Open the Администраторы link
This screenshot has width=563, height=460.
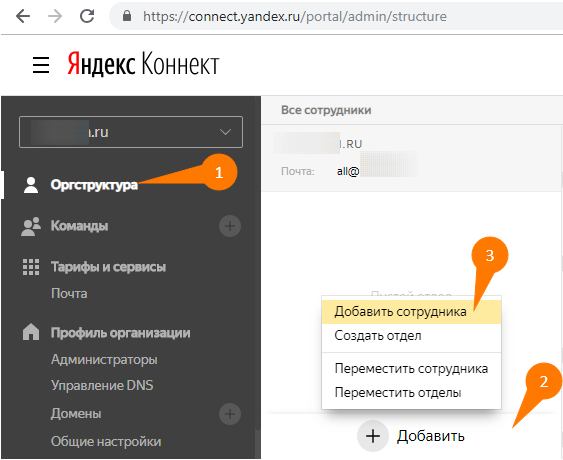[x=104, y=359]
